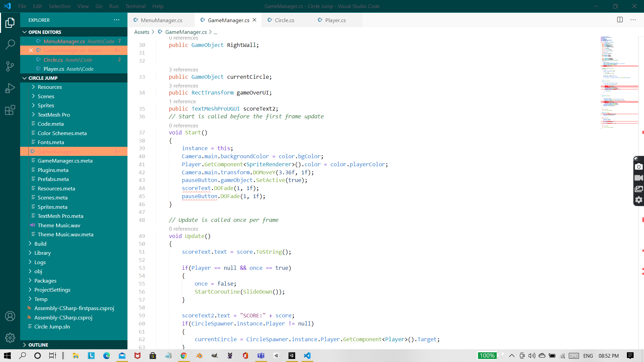The width and height of the screenshot is (644, 362).
Task: Click the '1 reference' lens above scoreText2
Action: coord(182,101)
